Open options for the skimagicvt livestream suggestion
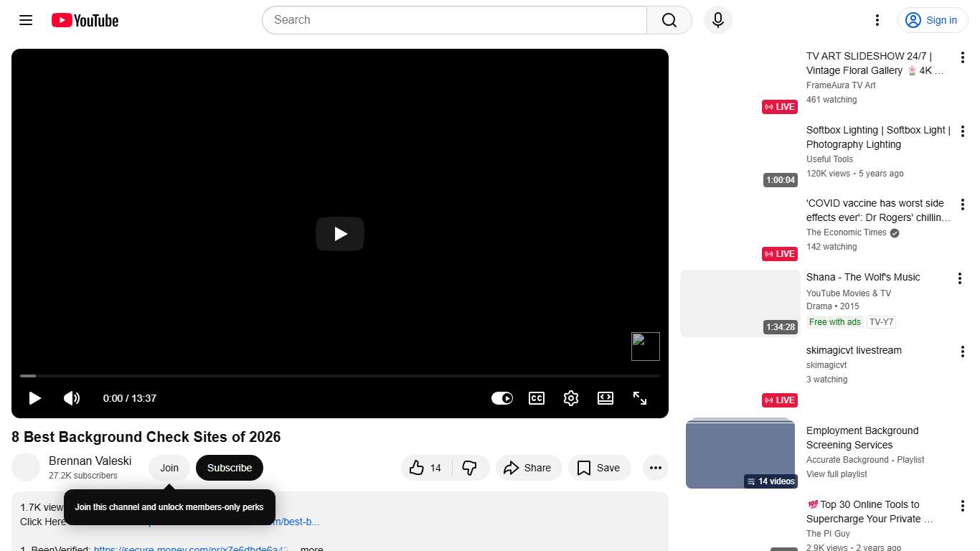Viewport: 980px width, 551px height. pyautogui.click(x=962, y=351)
